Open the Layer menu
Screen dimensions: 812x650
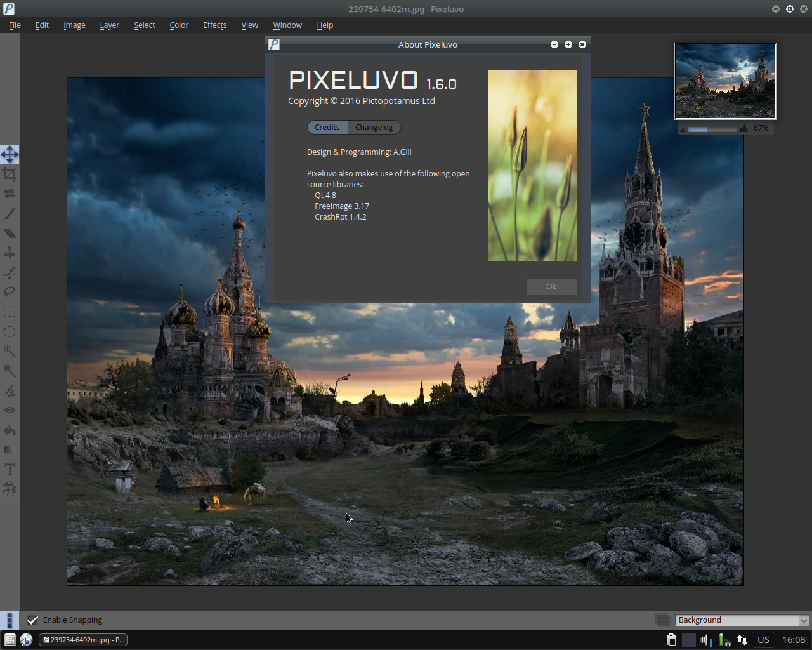(109, 25)
